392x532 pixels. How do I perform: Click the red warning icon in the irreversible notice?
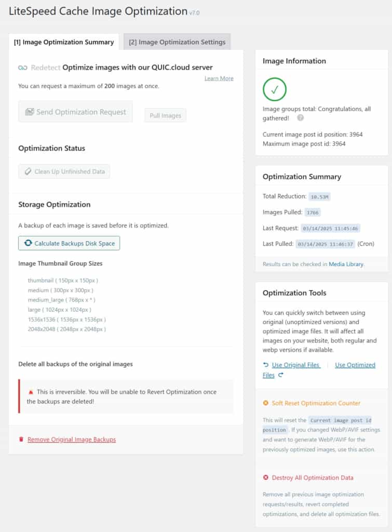click(x=30, y=392)
